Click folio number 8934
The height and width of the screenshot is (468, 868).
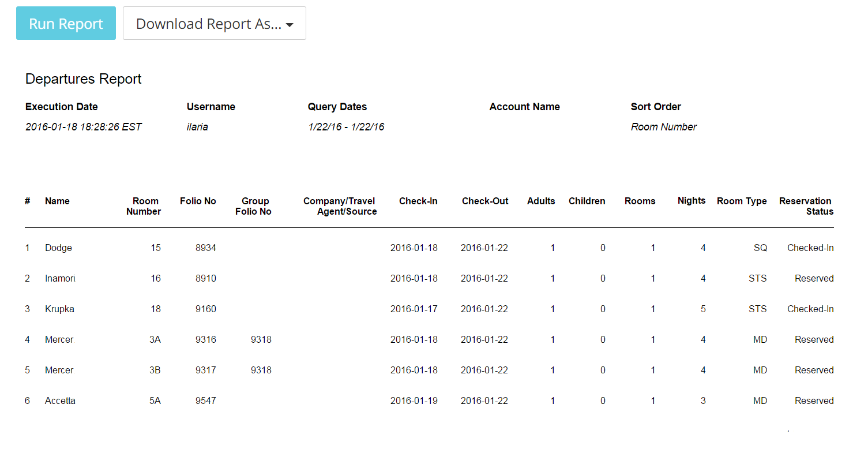[206, 248]
